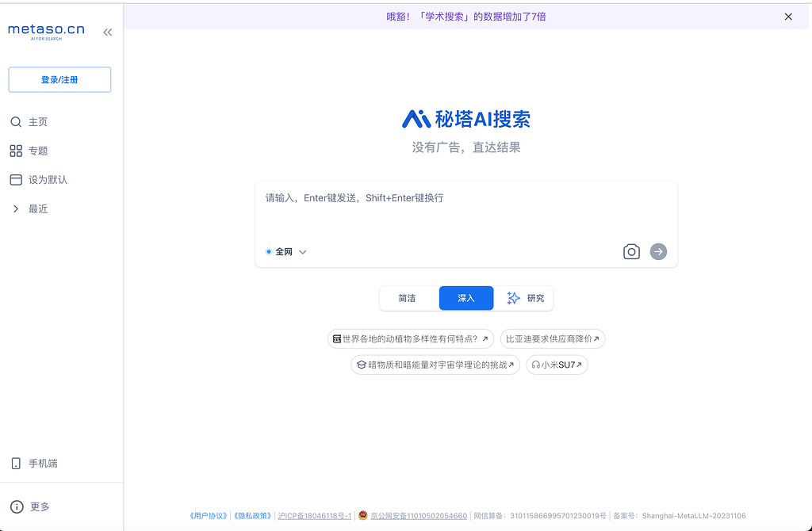Screen dimensions: 812x531
Task: Click 秘塔AI搜索 logo heading
Action: pyautogui.click(x=466, y=119)
